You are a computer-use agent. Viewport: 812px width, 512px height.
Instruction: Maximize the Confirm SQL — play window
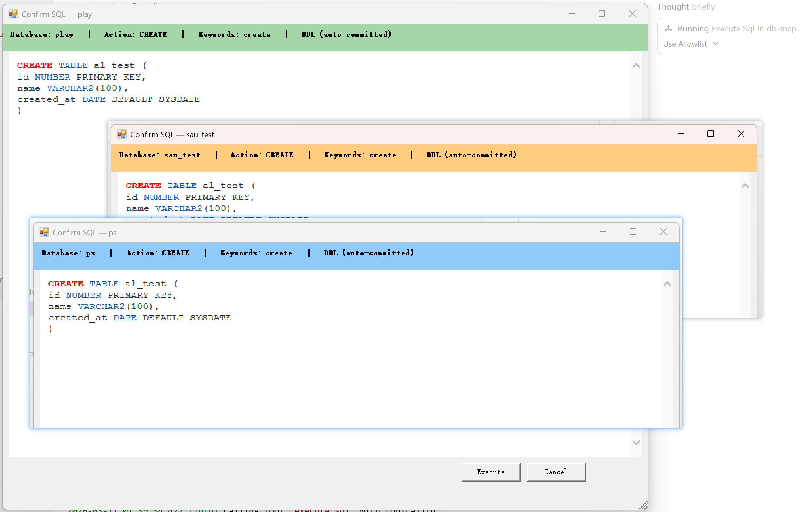point(602,13)
